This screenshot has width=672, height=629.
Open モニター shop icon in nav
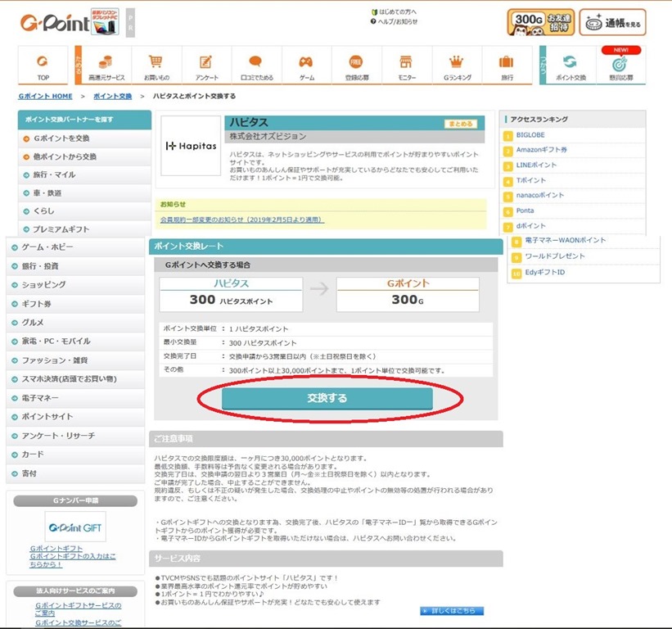(x=407, y=66)
